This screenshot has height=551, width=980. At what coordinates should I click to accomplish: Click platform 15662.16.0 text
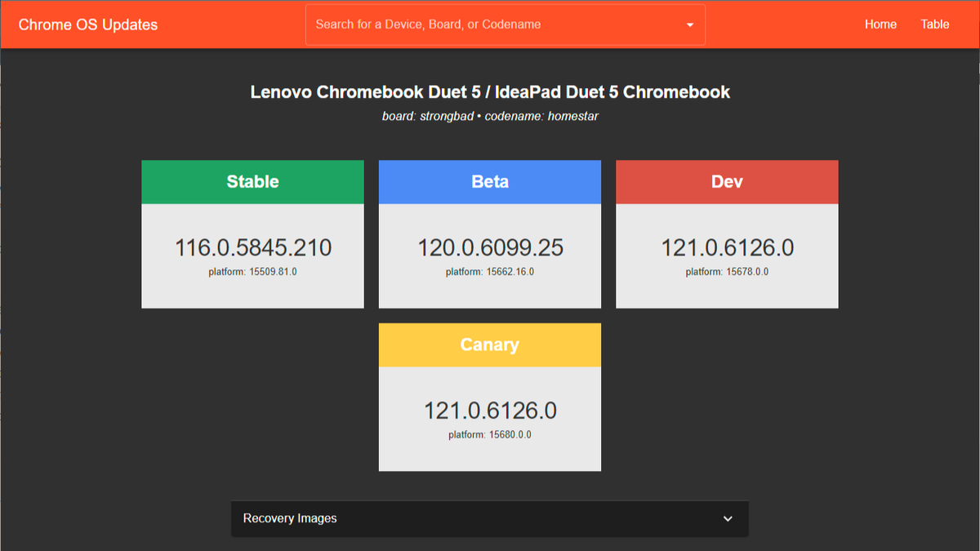click(490, 272)
